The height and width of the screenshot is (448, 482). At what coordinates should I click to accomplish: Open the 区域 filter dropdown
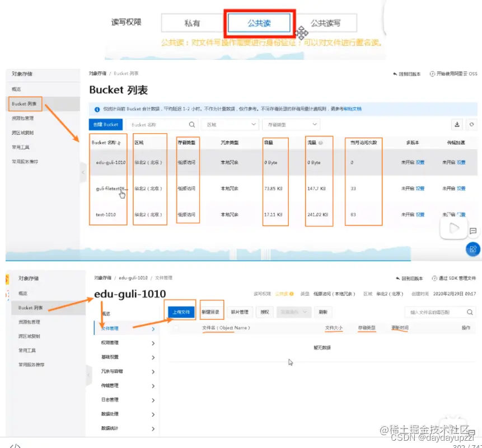[230, 124]
